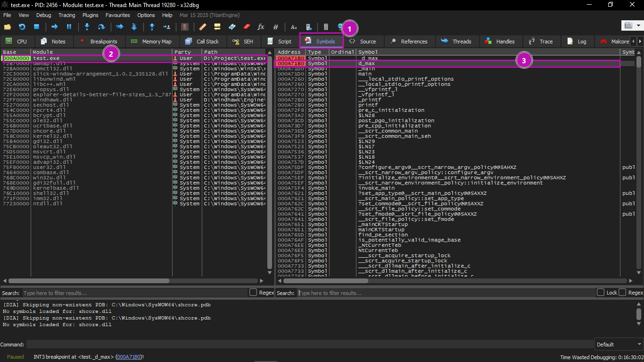This screenshot has width=644, height=362.
Task: Enable Regex for the module search
Action: point(253,293)
